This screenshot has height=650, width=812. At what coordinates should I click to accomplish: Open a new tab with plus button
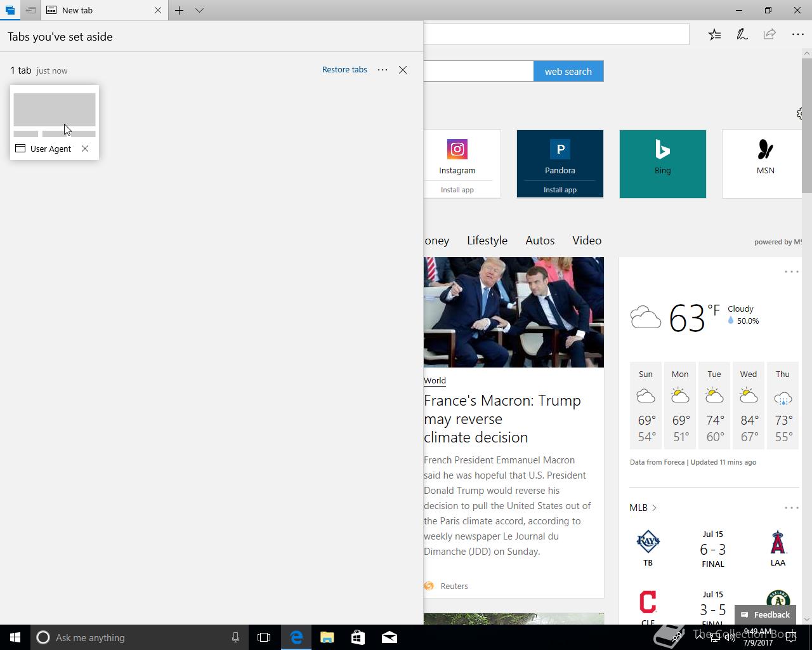point(180,10)
